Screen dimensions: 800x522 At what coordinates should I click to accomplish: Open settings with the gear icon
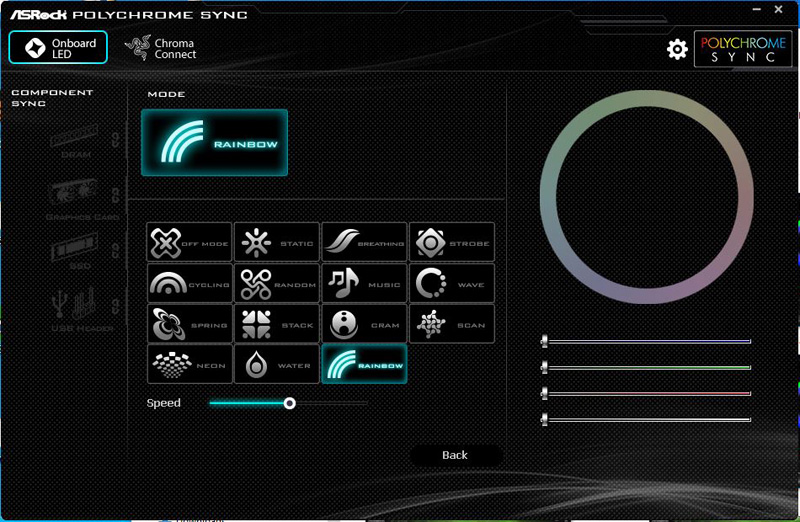point(677,49)
